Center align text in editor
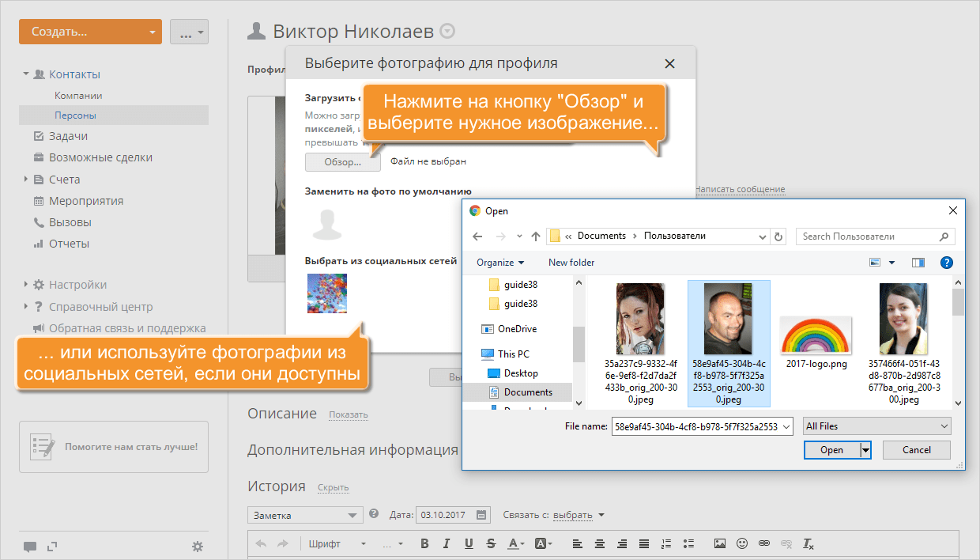980x560 pixels. tap(600, 544)
